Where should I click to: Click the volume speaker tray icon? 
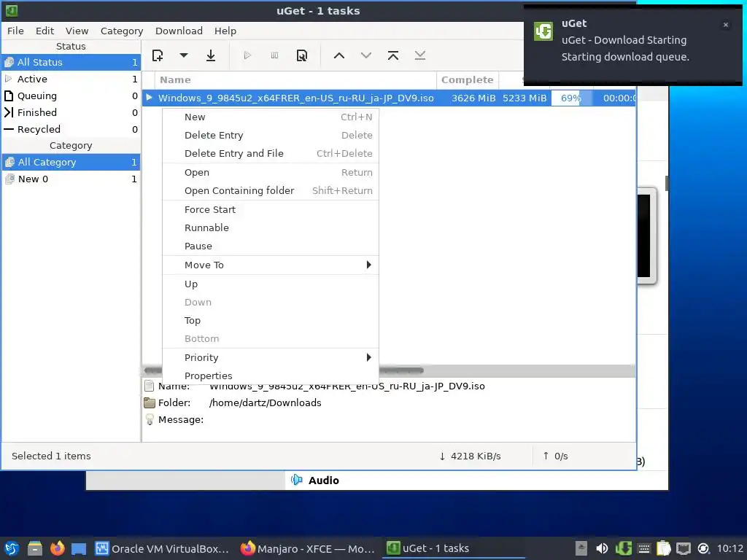pos(602,548)
